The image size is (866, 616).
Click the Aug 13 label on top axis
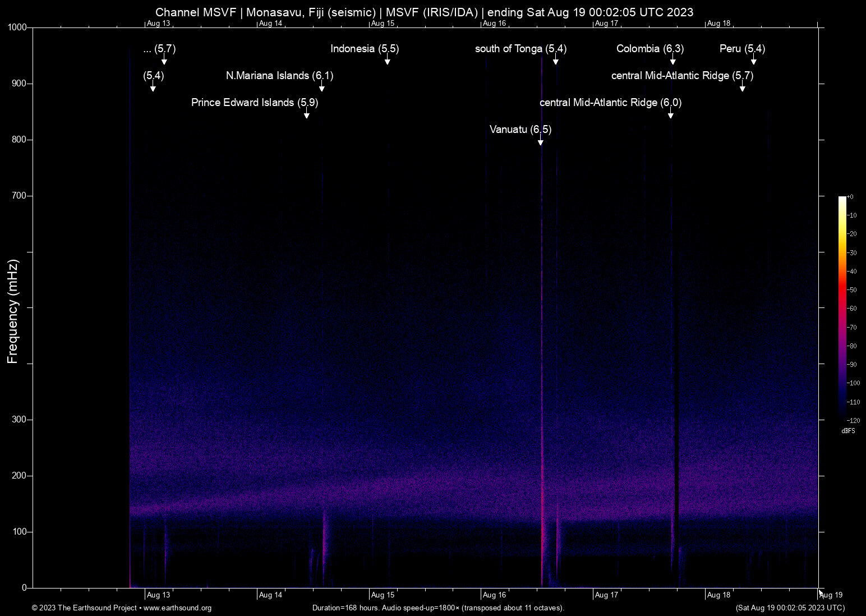point(159,24)
